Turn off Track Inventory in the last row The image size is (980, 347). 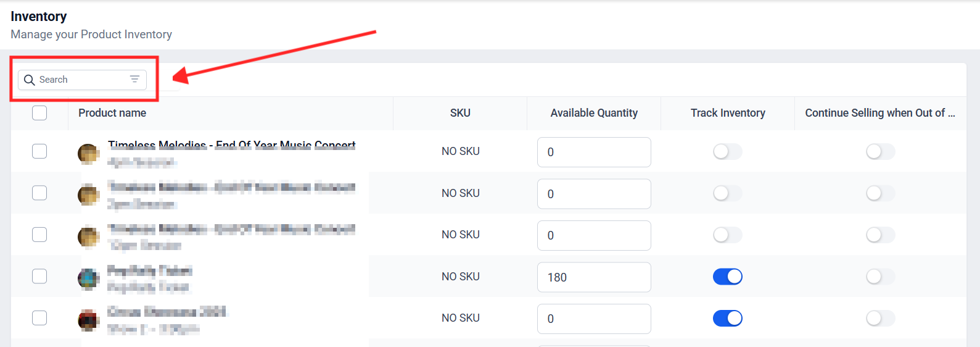pos(727,318)
